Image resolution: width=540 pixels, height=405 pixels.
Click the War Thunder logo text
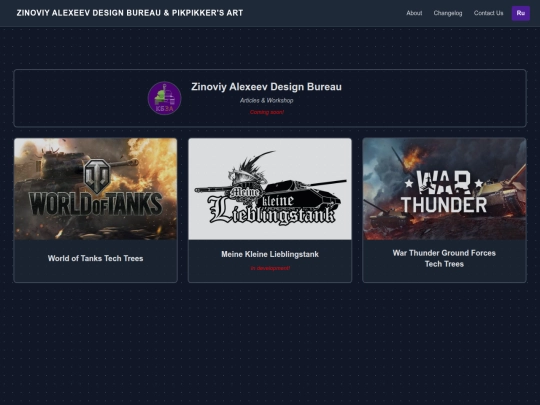(x=444, y=191)
